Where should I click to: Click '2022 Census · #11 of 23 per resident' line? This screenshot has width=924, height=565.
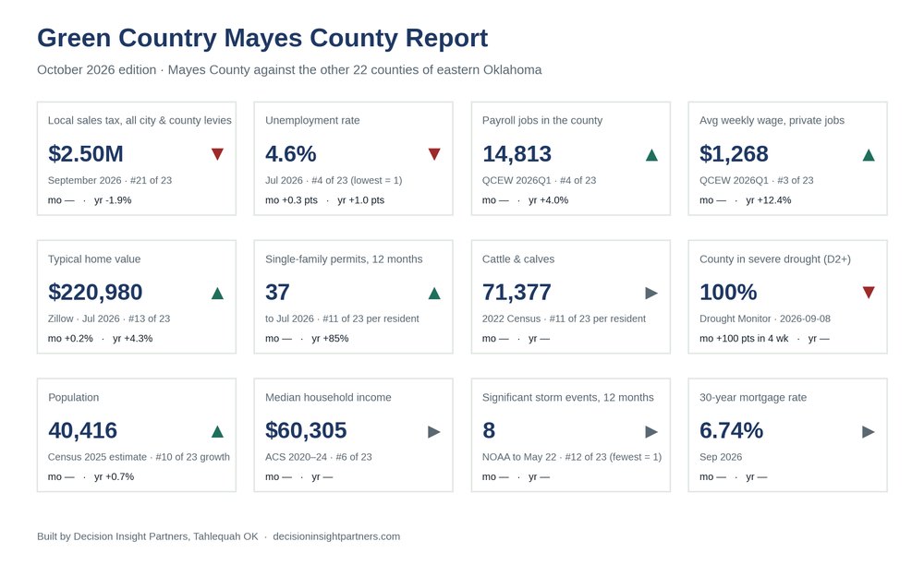(564, 319)
